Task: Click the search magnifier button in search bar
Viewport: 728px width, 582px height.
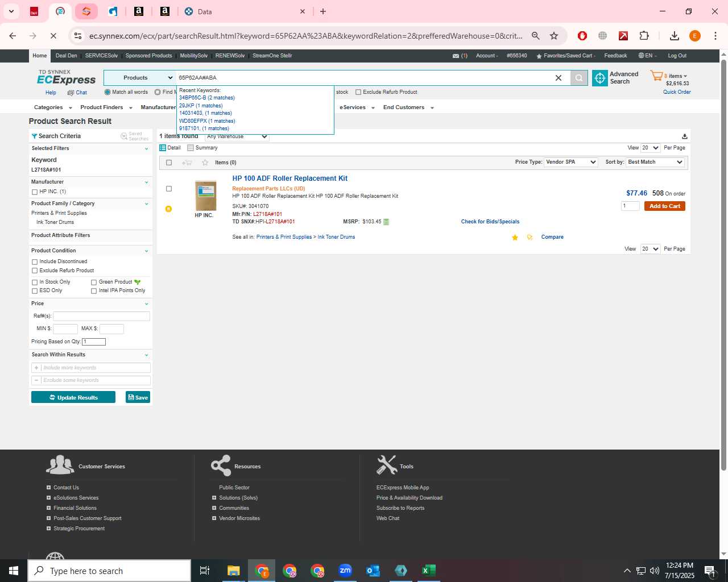Action: click(x=579, y=78)
